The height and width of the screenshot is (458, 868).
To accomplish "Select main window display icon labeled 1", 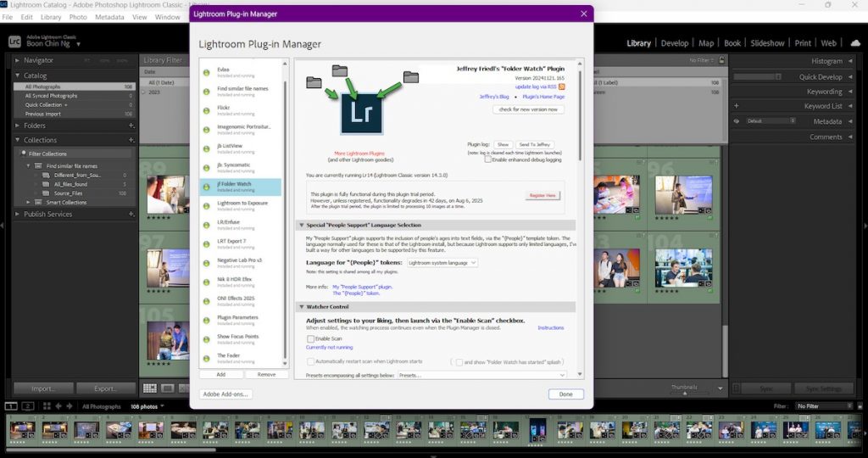I will 11,406.
